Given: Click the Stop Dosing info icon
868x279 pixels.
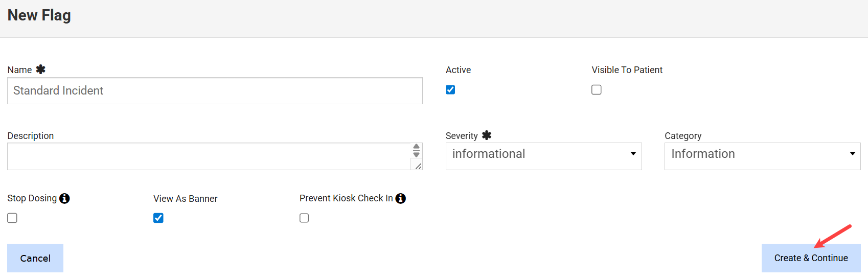Looking at the screenshot, I should pyautogui.click(x=64, y=198).
